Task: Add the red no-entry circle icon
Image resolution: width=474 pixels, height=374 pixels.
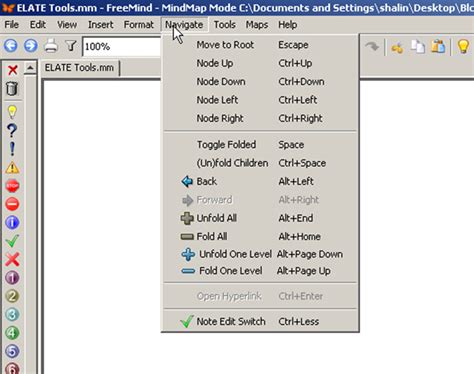Action: [12, 204]
